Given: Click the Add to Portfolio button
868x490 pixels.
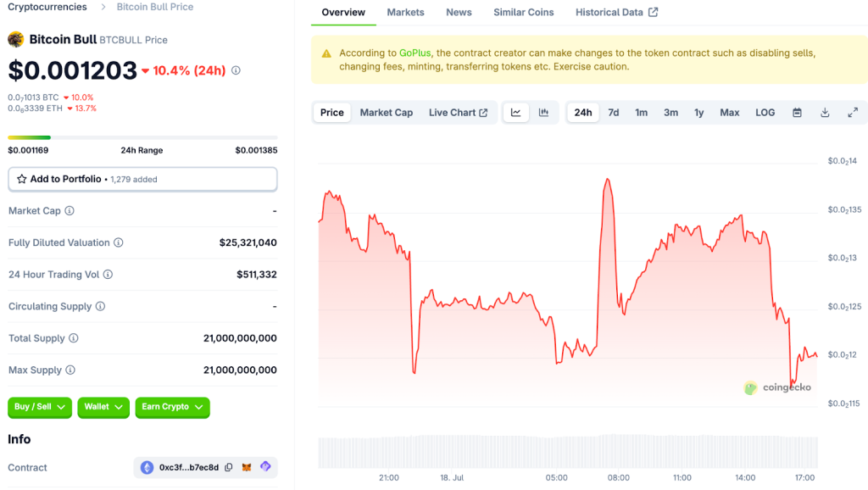Looking at the screenshot, I should [x=142, y=180].
